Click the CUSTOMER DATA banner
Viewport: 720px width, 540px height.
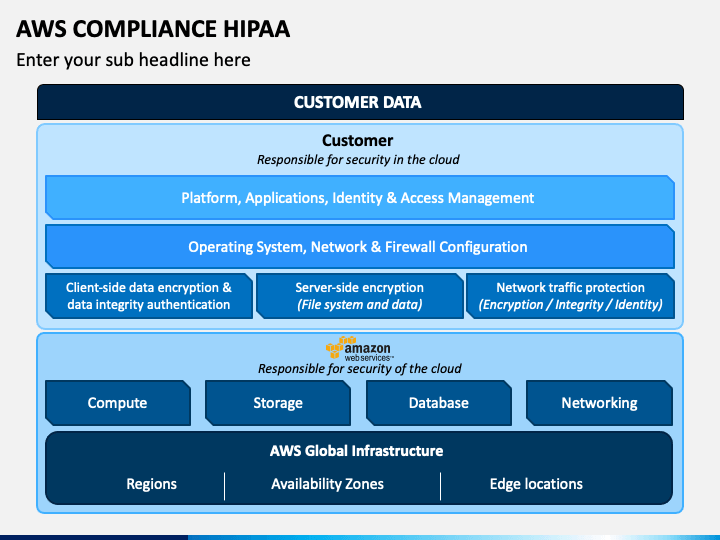(360, 102)
